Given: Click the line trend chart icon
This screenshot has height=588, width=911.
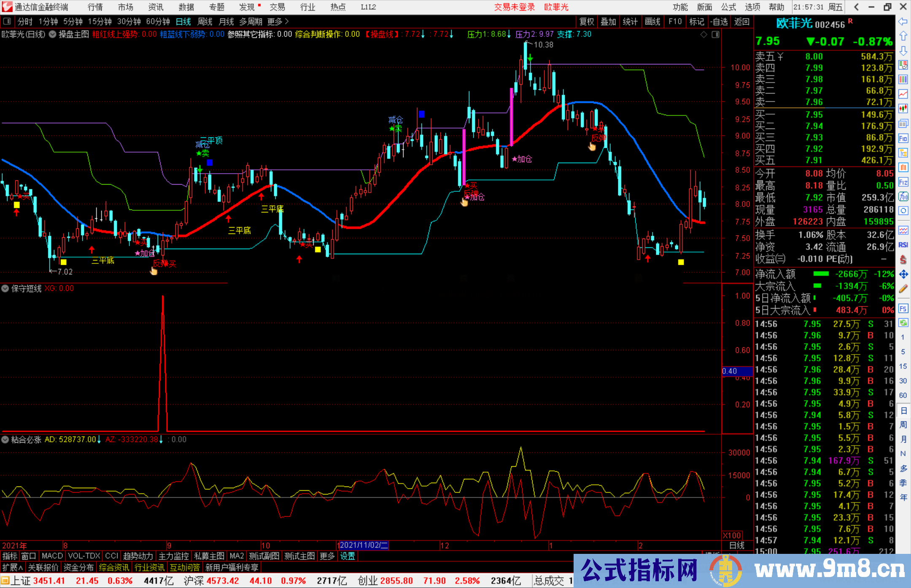Looking at the screenshot, I should pos(903,94).
